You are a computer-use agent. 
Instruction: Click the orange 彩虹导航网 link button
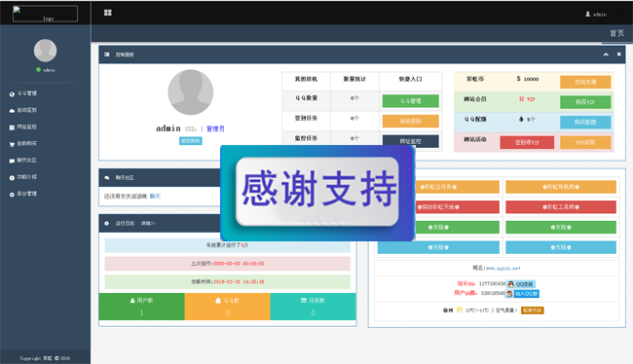pos(561,187)
